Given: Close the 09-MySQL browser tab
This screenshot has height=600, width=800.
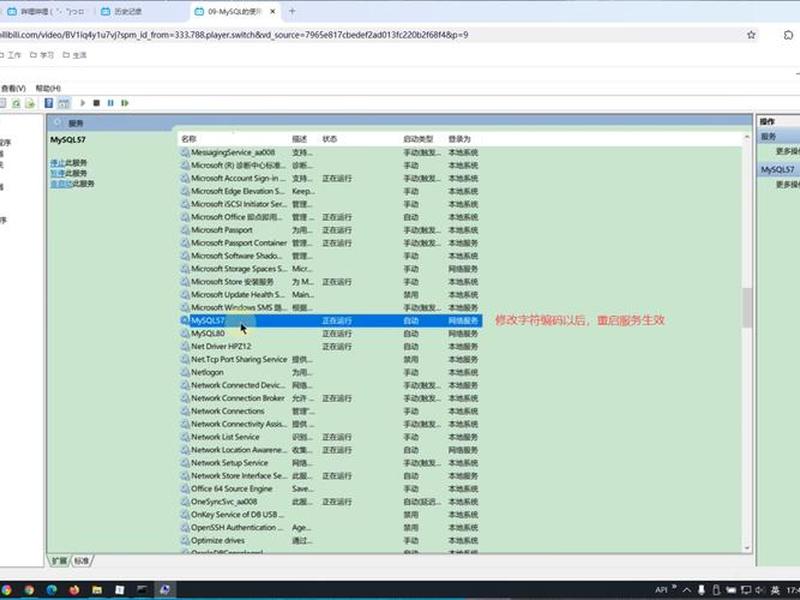Looking at the screenshot, I should pyautogui.click(x=272, y=11).
